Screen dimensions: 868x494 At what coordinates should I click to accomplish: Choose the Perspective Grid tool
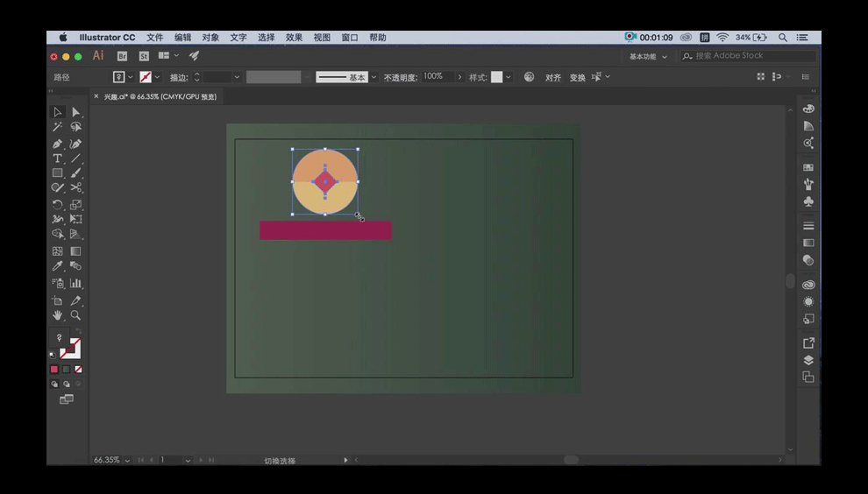[x=75, y=234]
